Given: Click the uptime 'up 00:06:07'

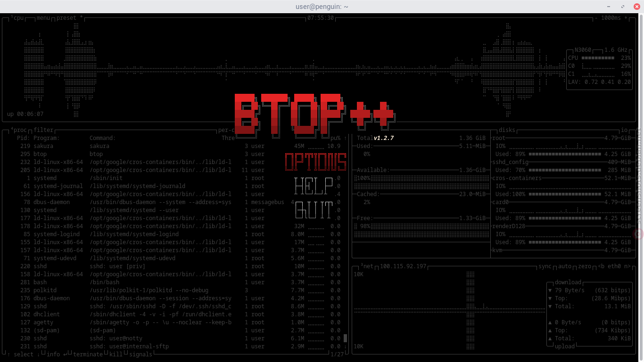Looking at the screenshot, I should pos(25,114).
